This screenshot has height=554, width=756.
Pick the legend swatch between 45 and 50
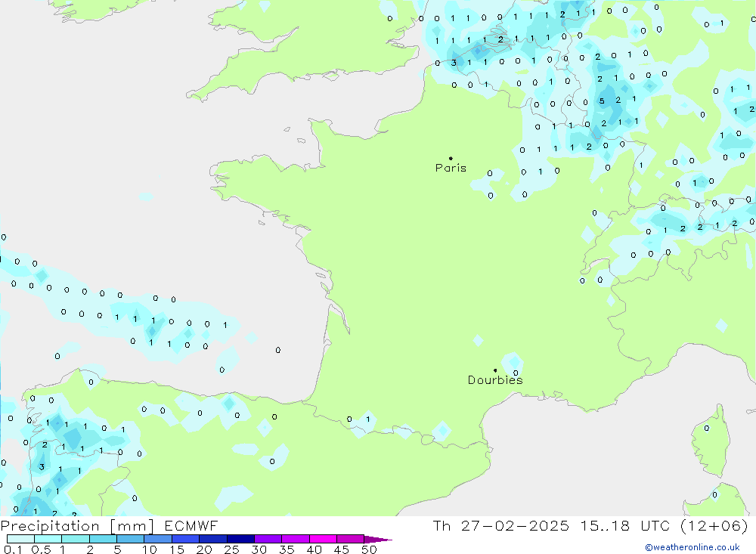point(350,539)
